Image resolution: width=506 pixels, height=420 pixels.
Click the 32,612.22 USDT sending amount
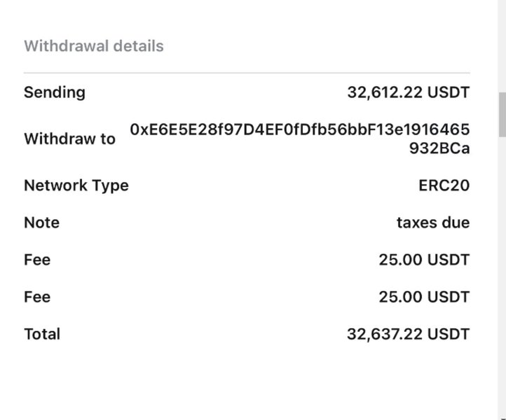(408, 92)
